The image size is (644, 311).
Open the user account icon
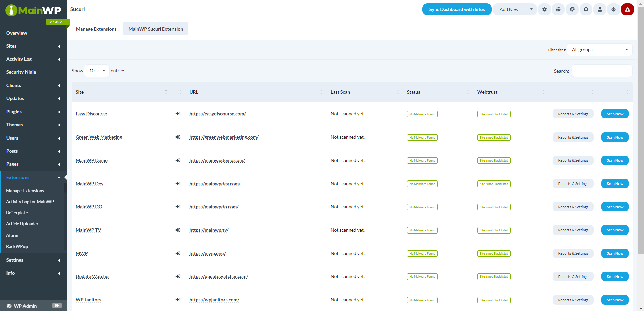[600, 9]
